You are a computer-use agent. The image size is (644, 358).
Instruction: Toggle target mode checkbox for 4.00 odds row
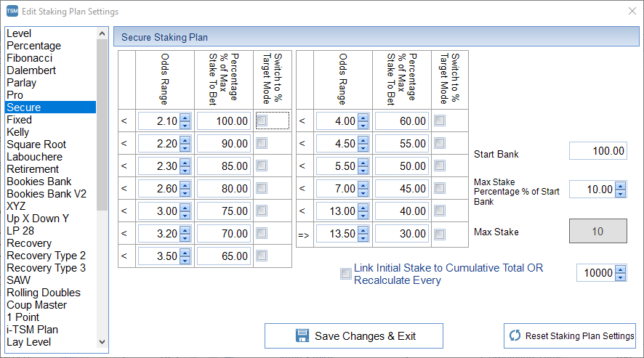439,121
